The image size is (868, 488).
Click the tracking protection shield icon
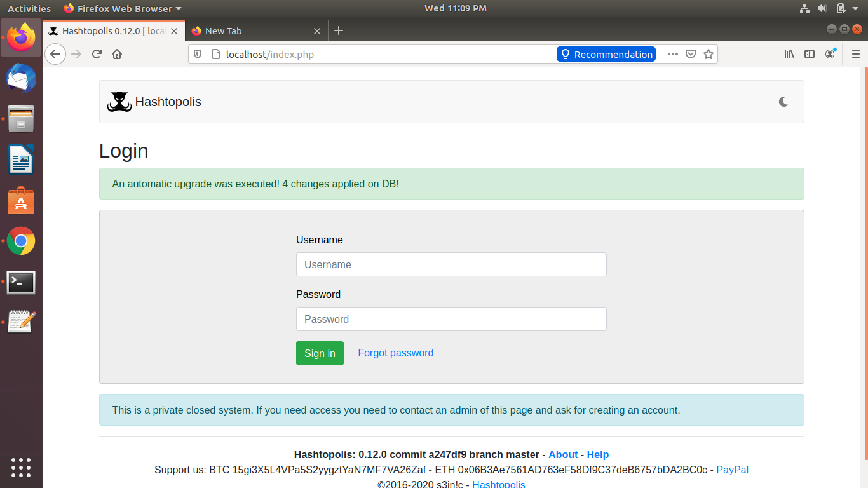pos(198,54)
